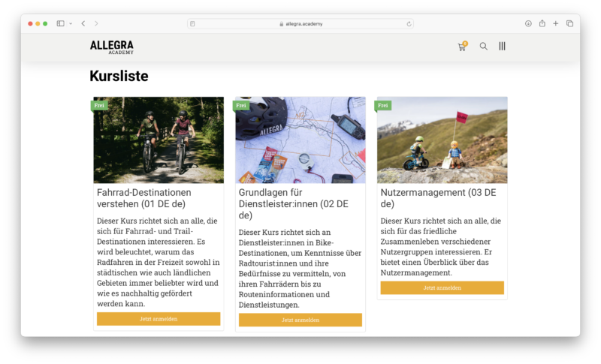Open the shopping cart icon

(x=463, y=47)
